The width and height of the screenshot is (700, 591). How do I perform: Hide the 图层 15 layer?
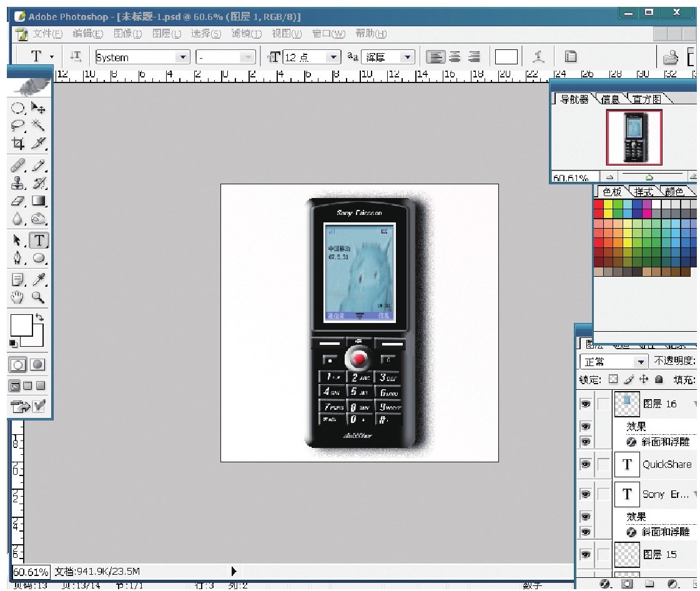586,554
